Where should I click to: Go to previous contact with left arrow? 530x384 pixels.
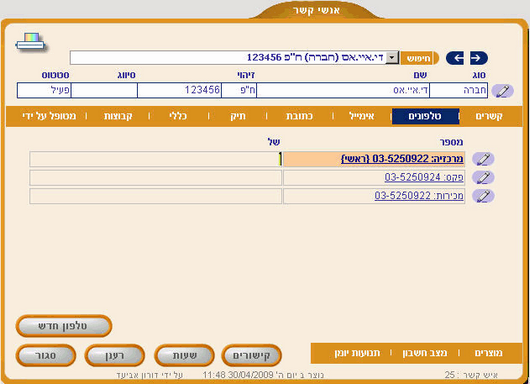coord(455,58)
